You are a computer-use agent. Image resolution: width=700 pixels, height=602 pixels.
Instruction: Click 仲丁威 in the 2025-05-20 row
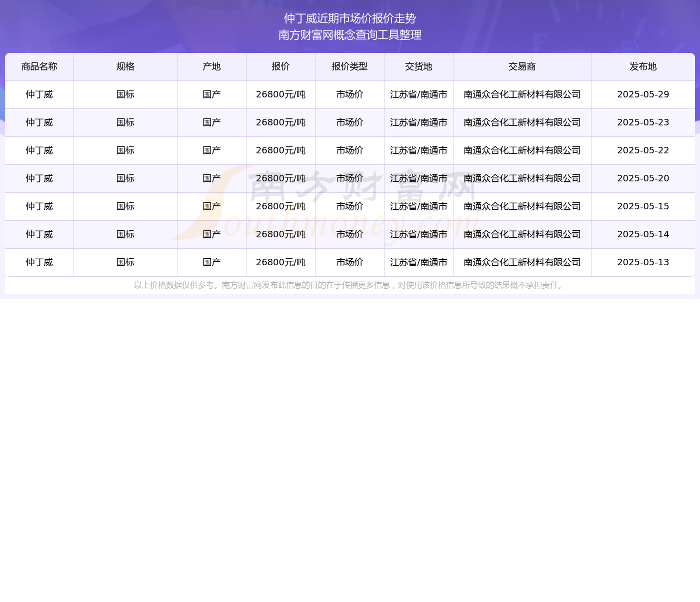tap(39, 178)
